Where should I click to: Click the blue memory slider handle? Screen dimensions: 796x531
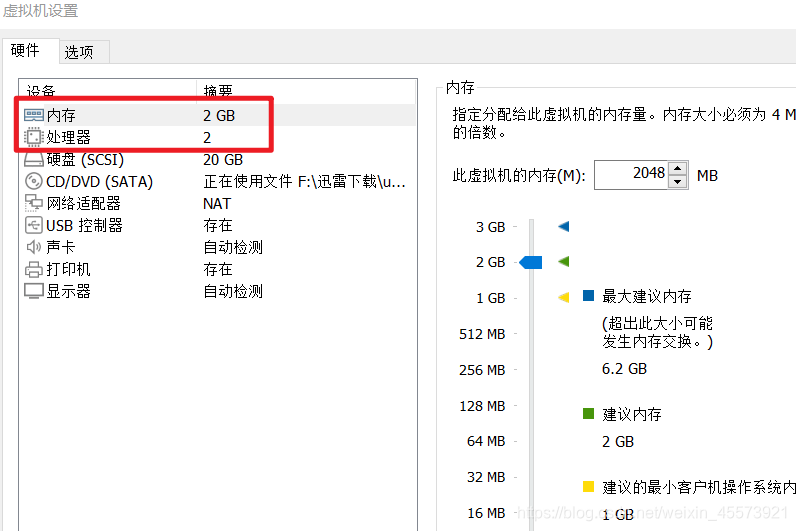pos(531,262)
